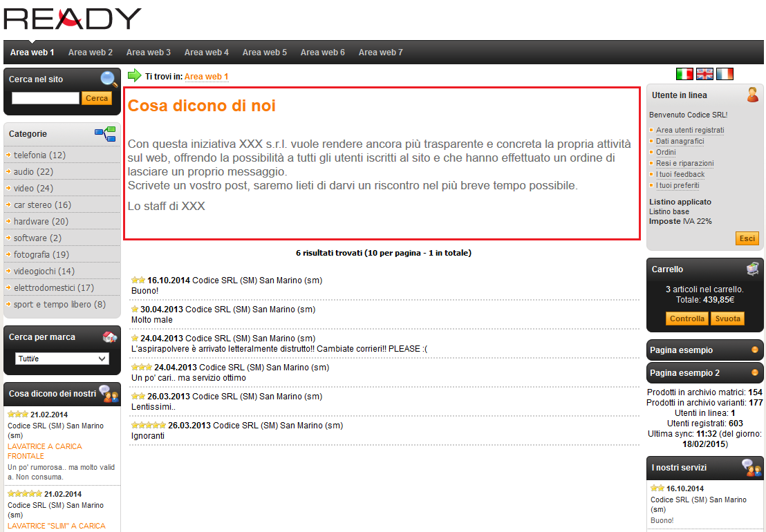Click the Controlla cart button
Screen dimensions: 766x532
click(x=687, y=319)
